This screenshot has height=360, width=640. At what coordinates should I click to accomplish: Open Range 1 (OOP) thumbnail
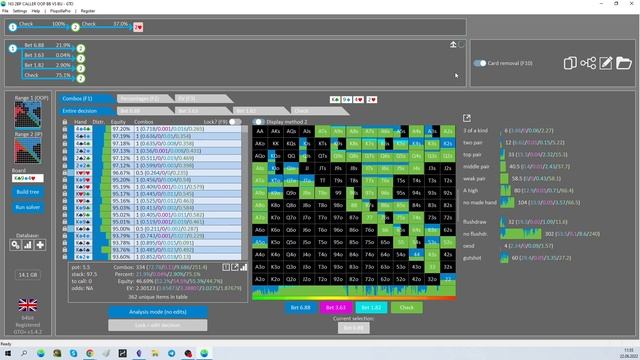click(x=28, y=115)
